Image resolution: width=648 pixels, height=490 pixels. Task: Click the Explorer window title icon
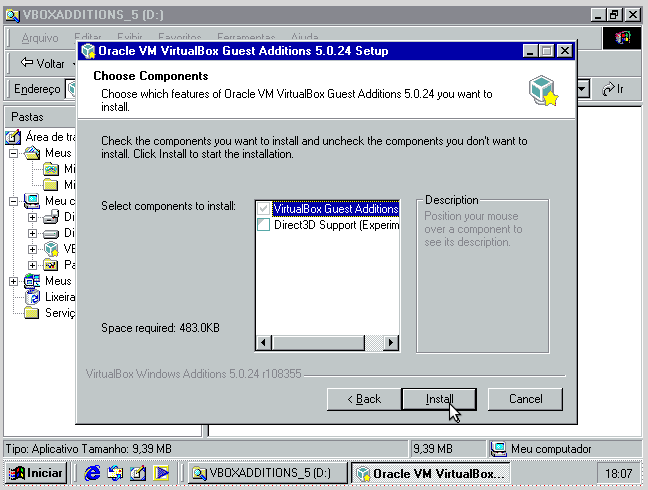[12, 15]
